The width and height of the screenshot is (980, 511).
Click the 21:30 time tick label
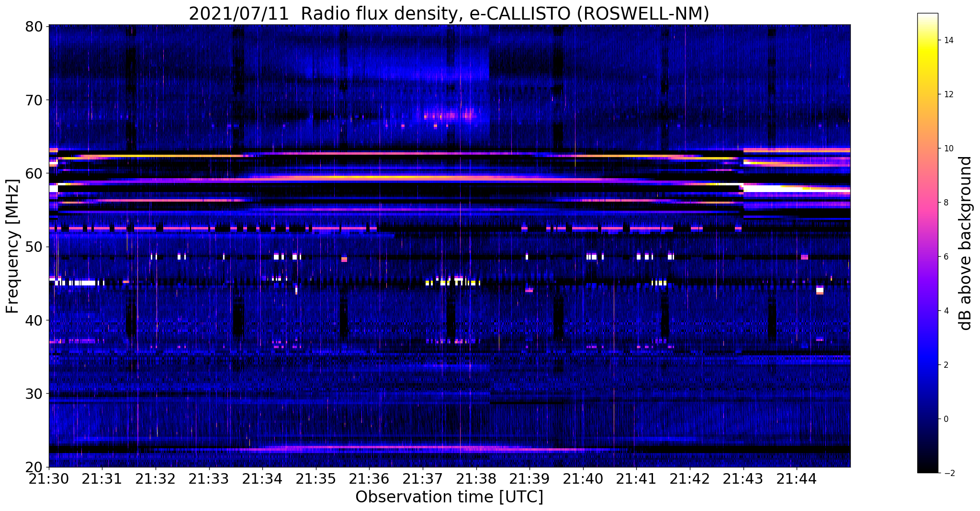[48, 479]
